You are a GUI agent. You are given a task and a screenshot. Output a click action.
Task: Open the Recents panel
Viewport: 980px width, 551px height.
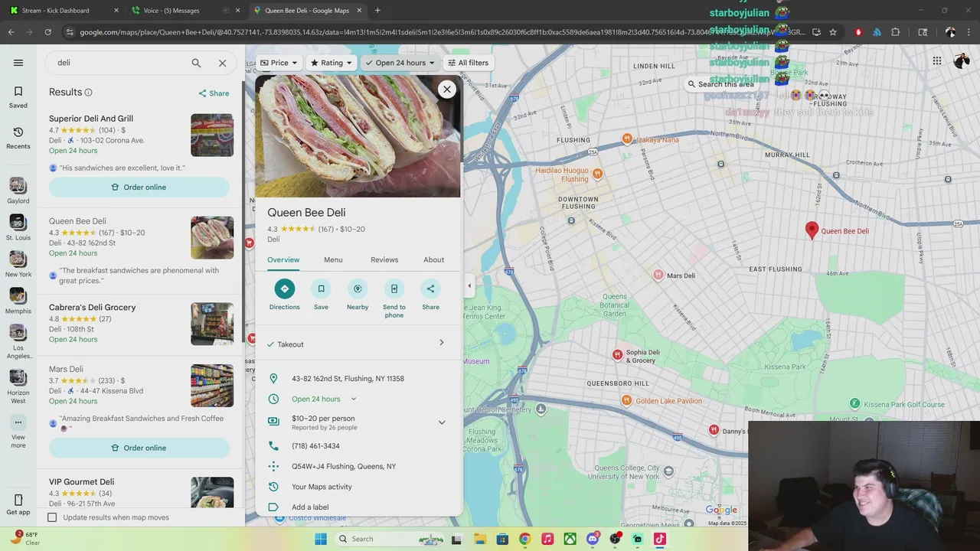[x=18, y=138]
